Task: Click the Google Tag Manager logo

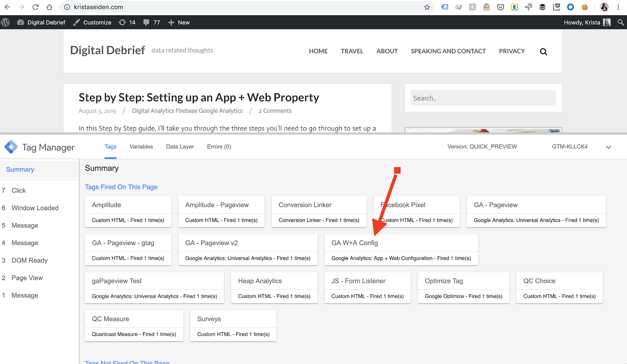Action: coord(11,147)
